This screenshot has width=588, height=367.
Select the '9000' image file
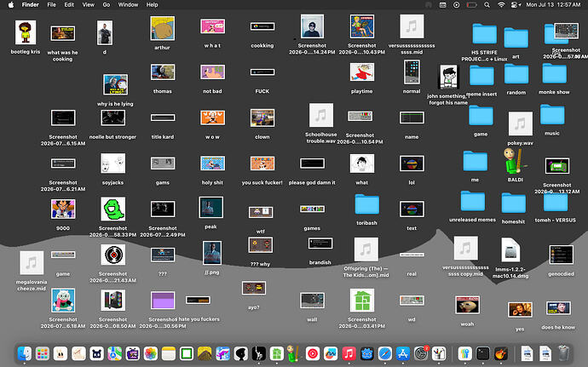(63, 209)
